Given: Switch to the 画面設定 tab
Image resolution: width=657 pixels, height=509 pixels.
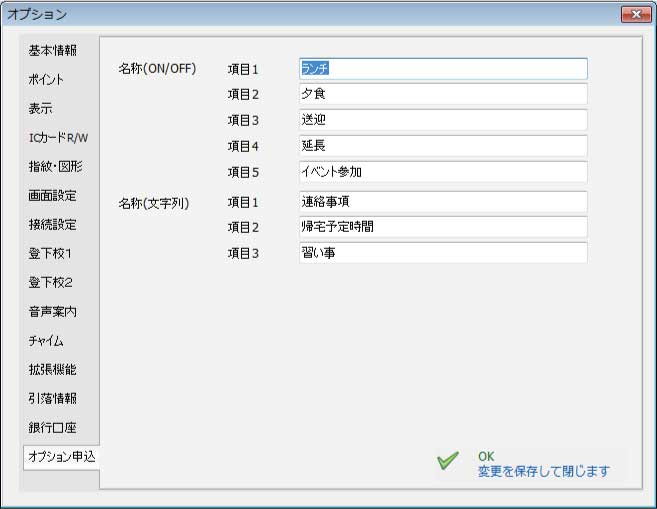Looking at the screenshot, I should [52, 196].
